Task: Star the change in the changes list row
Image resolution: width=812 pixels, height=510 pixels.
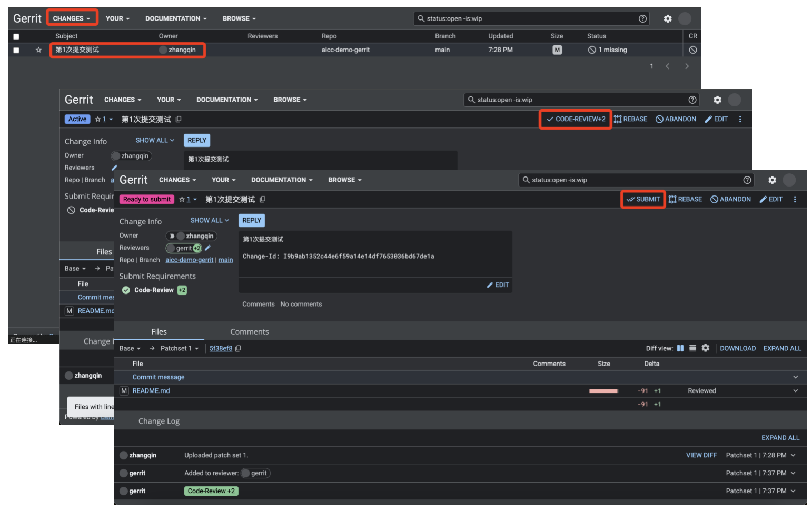Action: [38, 50]
